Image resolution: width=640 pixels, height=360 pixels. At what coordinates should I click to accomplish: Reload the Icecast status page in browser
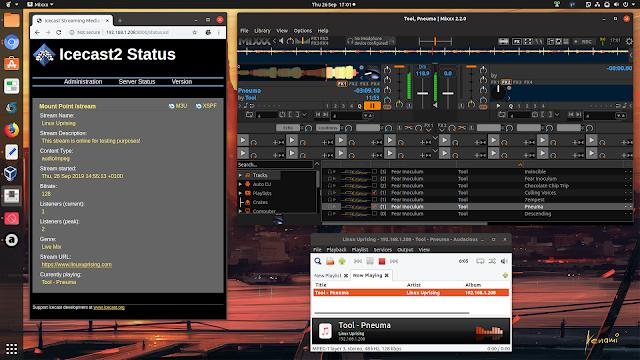click(x=59, y=32)
